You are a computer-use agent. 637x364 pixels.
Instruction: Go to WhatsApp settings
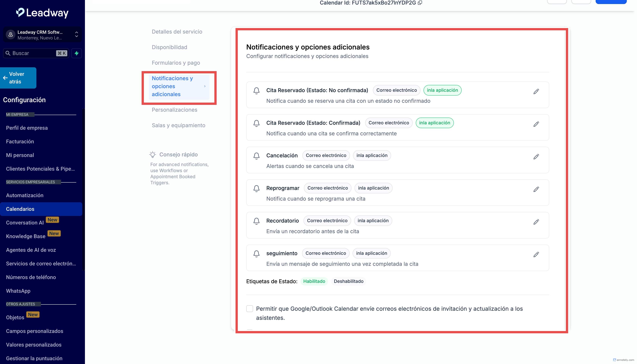pyautogui.click(x=18, y=291)
